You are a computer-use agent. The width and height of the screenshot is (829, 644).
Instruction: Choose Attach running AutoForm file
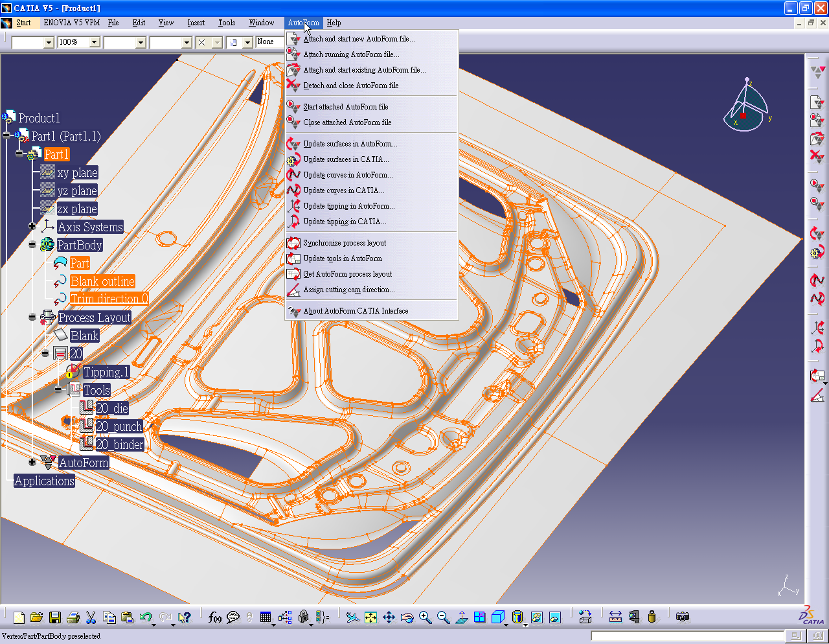[372, 54]
